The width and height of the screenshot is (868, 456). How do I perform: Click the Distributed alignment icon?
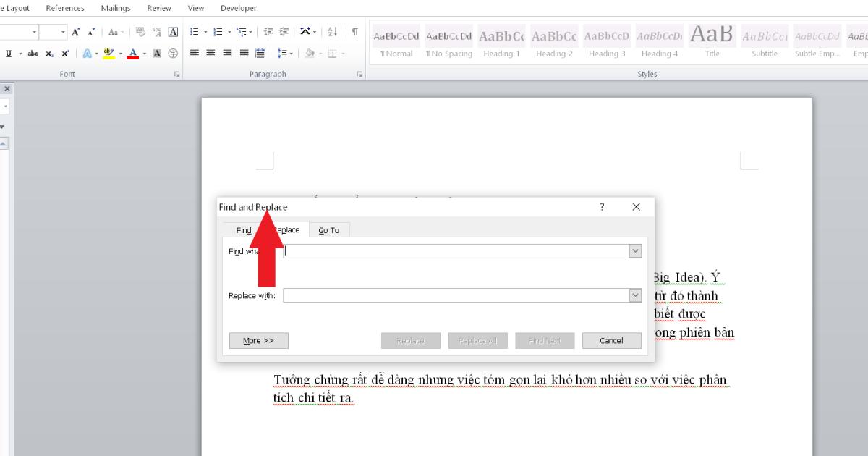tap(260, 54)
